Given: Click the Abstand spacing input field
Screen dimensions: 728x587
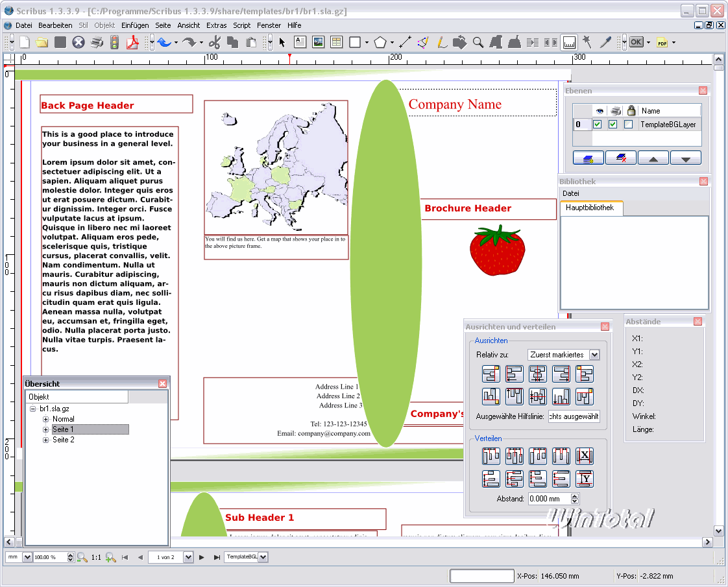Looking at the screenshot, I should (548, 499).
